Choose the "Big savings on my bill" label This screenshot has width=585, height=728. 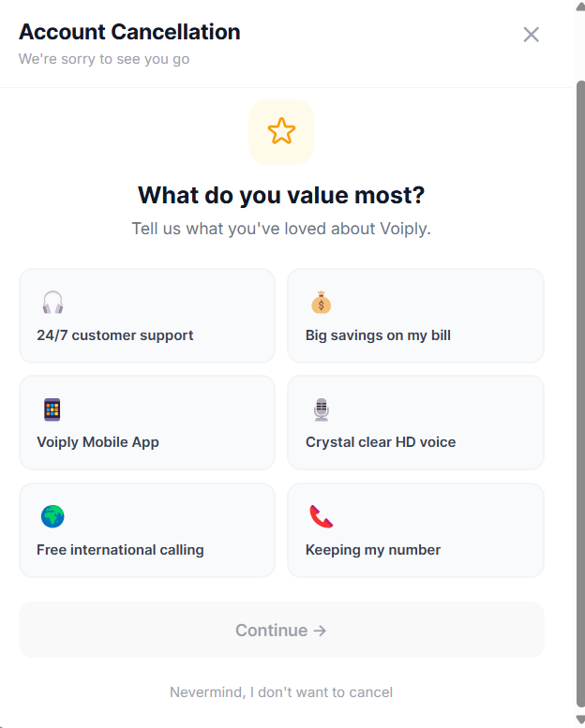pyautogui.click(x=378, y=335)
